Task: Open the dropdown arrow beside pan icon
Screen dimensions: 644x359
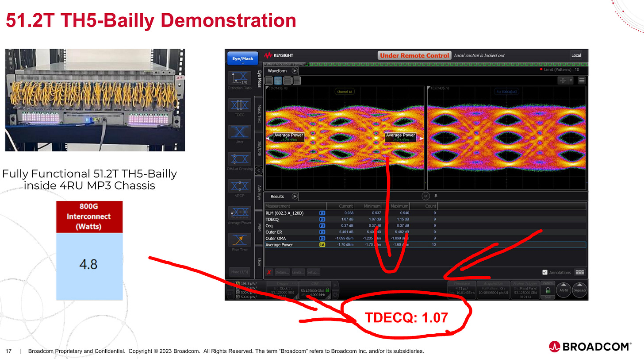Action: coord(571,80)
